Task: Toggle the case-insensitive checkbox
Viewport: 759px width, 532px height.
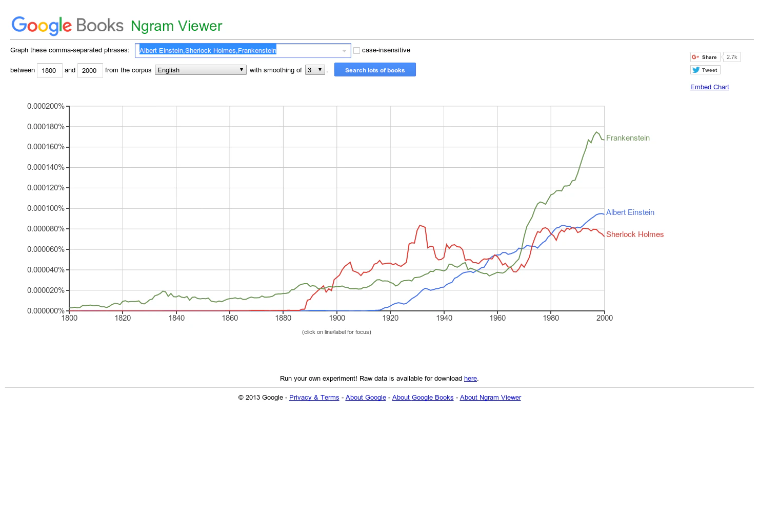Action: 356,50
